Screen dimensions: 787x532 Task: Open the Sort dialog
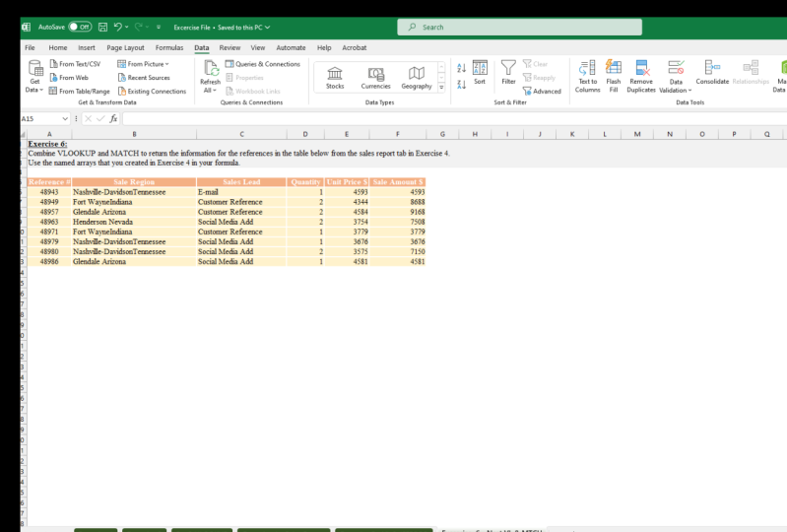tap(480, 72)
